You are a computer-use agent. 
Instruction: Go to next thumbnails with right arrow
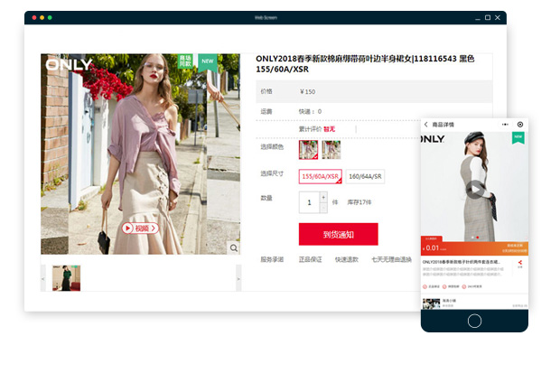(x=238, y=278)
